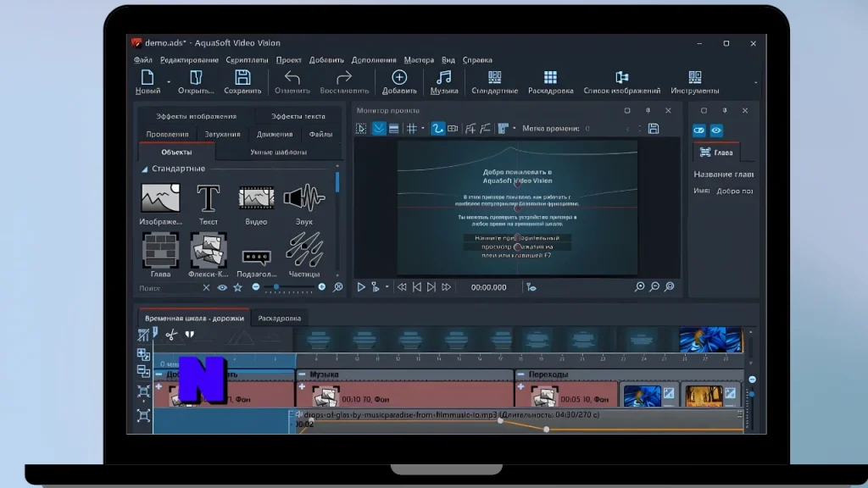Expand main toolbar overflow arrow
The height and width of the screenshot is (488, 868).
click(x=755, y=82)
